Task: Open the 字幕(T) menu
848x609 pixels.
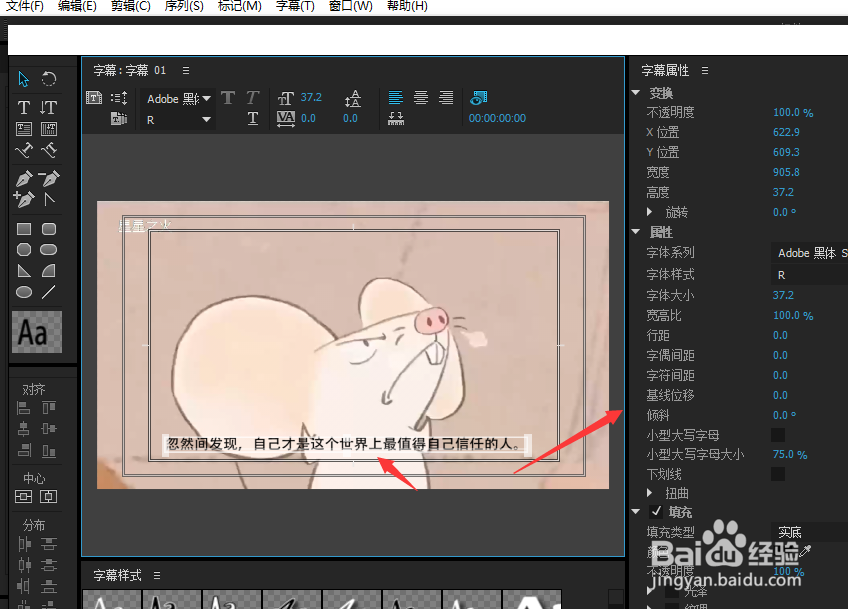Action: coord(295,6)
